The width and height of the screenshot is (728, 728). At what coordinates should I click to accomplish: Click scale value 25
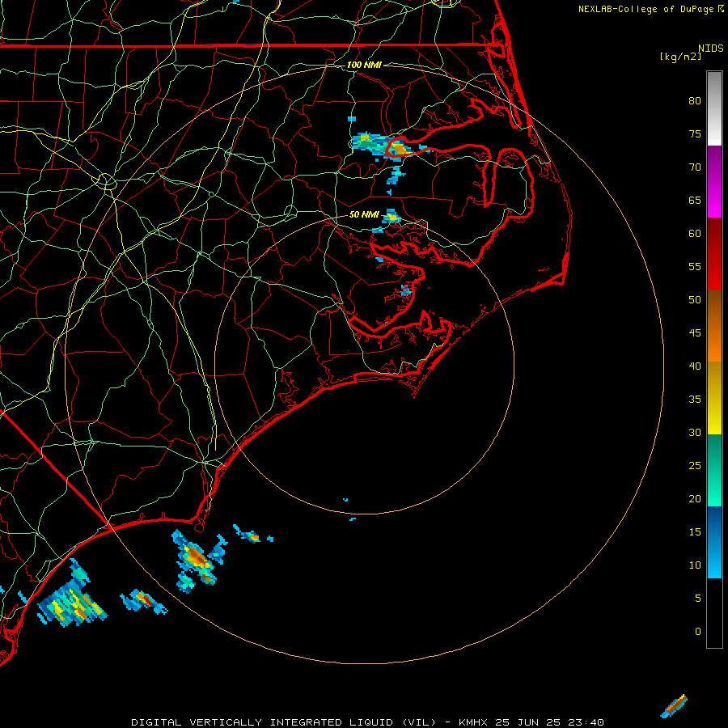tap(695, 466)
